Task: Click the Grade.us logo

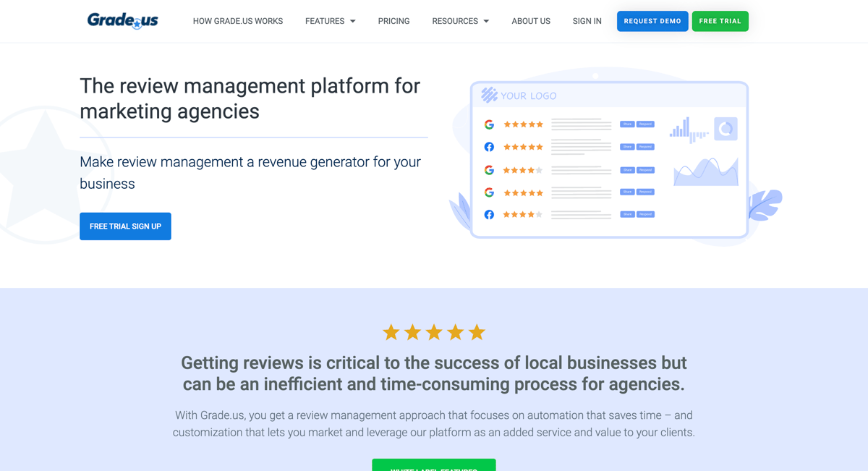Action: click(122, 20)
